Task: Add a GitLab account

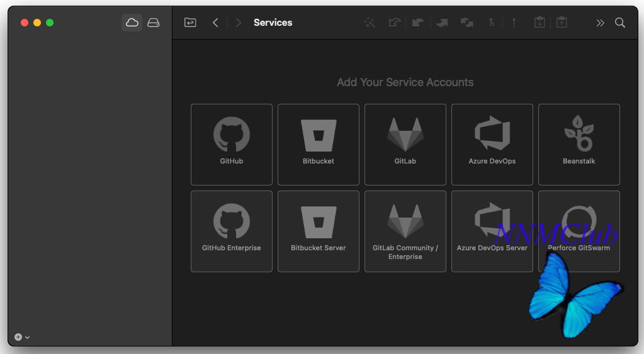Action: point(405,145)
